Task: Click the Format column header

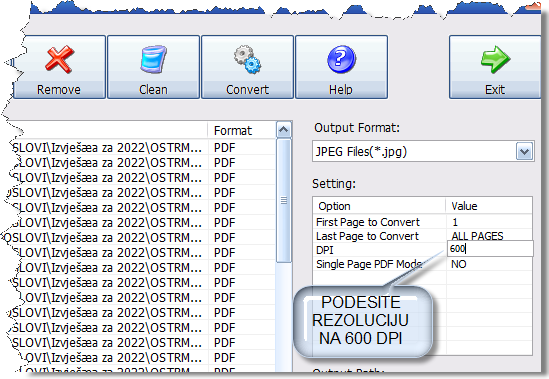Action: pos(242,130)
